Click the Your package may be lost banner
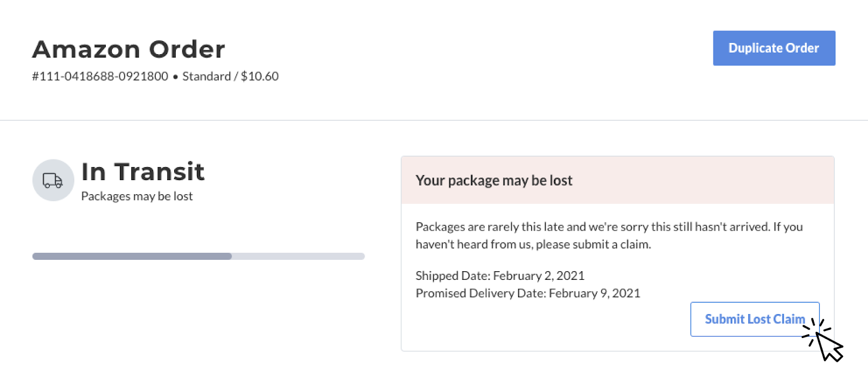Viewport: 868px width, 384px height. [494, 180]
